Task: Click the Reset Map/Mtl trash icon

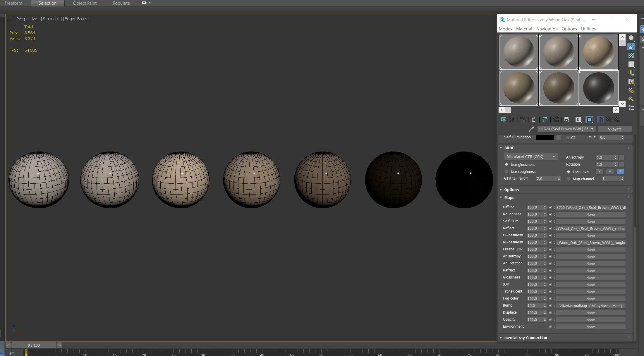Action: pos(533,119)
